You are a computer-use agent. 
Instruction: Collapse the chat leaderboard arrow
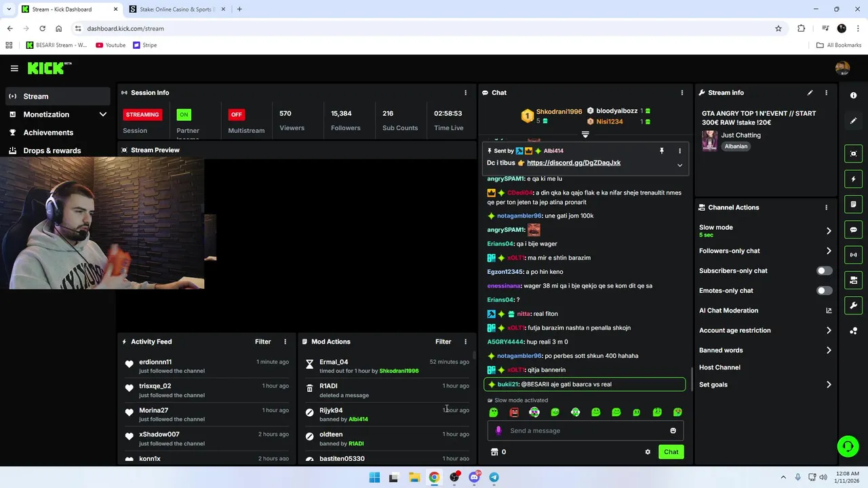pos(585,134)
